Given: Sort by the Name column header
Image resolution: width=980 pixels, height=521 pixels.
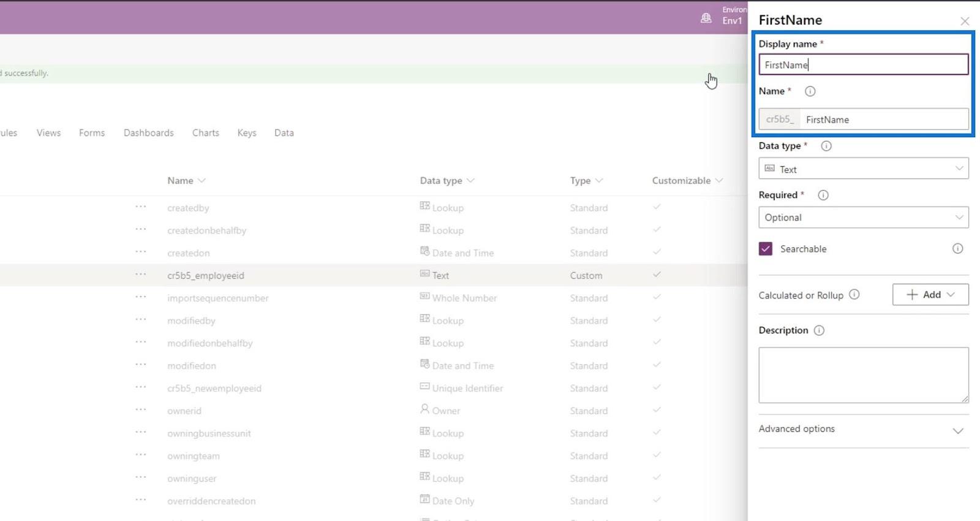Looking at the screenshot, I should click(x=186, y=181).
